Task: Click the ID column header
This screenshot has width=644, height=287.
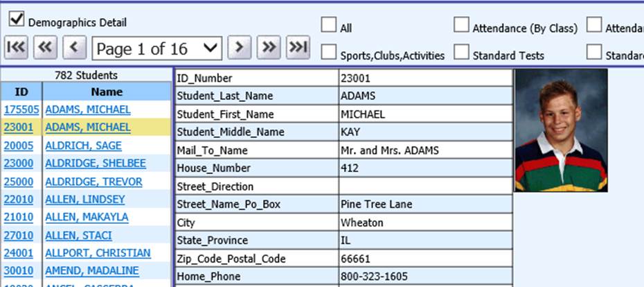Action: pyautogui.click(x=21, y=92)
